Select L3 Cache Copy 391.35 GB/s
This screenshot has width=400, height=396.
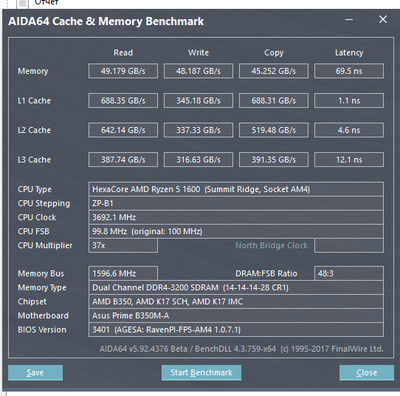(x=274, y=160)
